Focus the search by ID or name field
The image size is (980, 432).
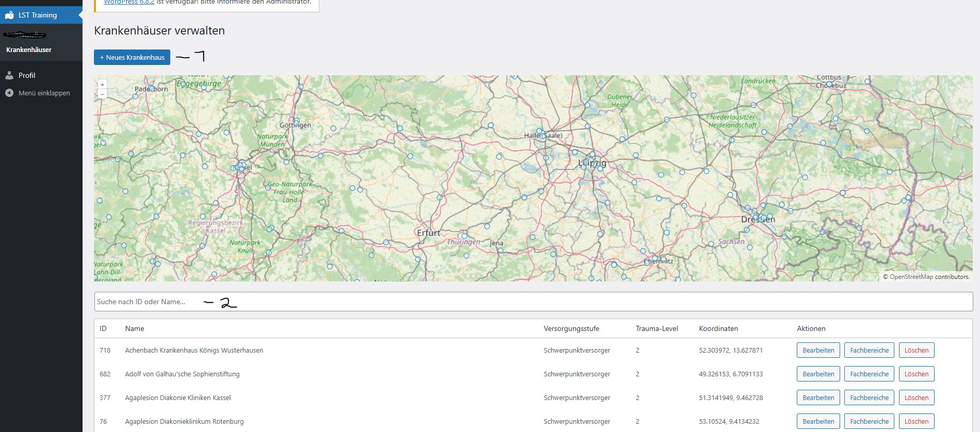click(534, 302)
